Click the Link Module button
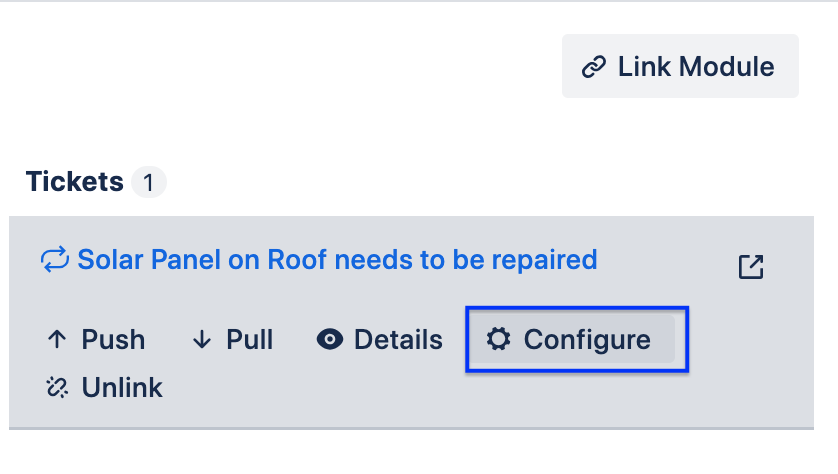This screenshot has width=838, height=474. coord(680,67)
